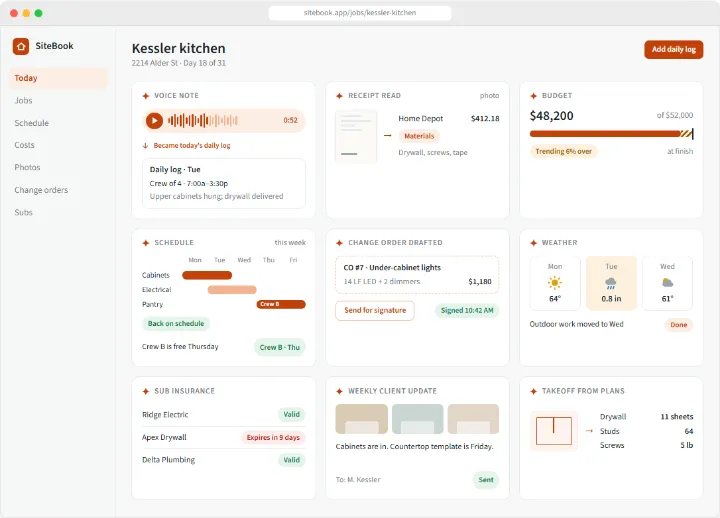Open the first client update photo
Screen dimensions: 720x518
point(361,419)
